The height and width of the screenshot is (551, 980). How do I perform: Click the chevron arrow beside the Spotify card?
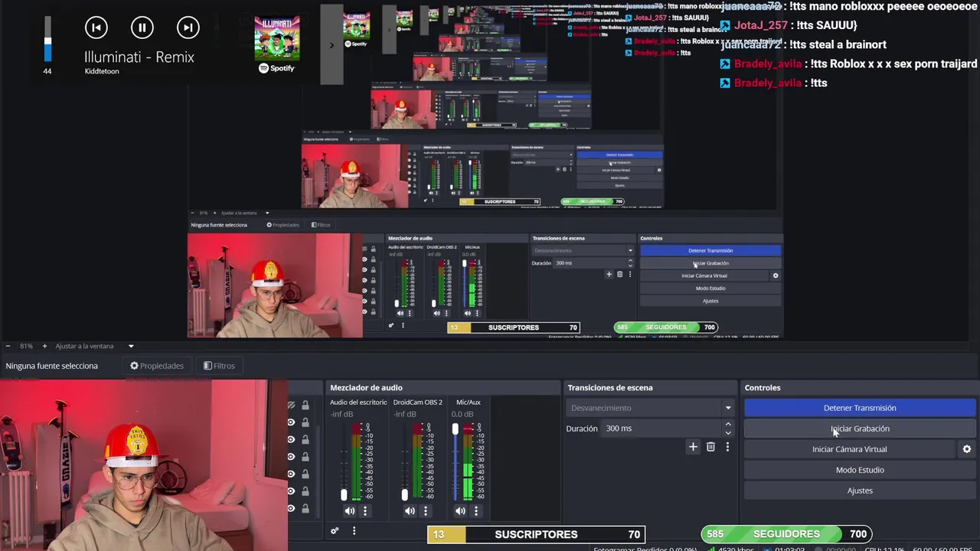click(332, 45)
